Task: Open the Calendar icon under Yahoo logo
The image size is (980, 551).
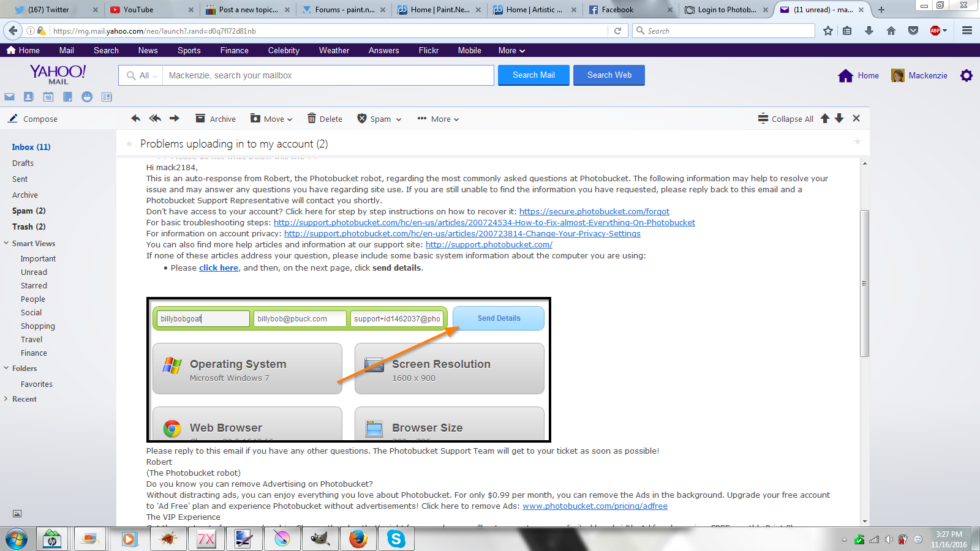Action: (48, 97)
